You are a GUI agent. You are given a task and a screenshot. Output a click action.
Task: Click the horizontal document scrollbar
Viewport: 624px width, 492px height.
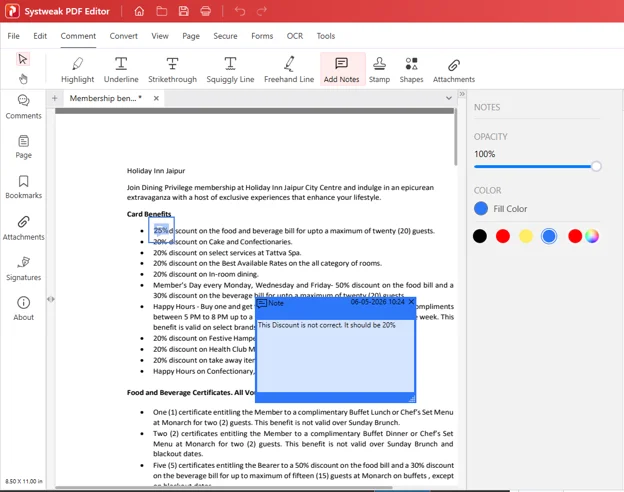(224, 487)
